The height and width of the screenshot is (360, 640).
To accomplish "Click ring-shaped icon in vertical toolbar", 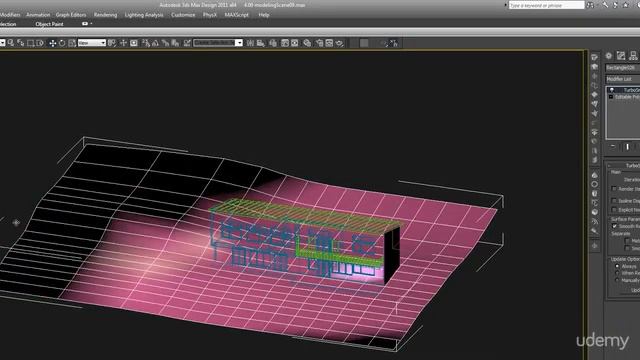I will 595,184.
